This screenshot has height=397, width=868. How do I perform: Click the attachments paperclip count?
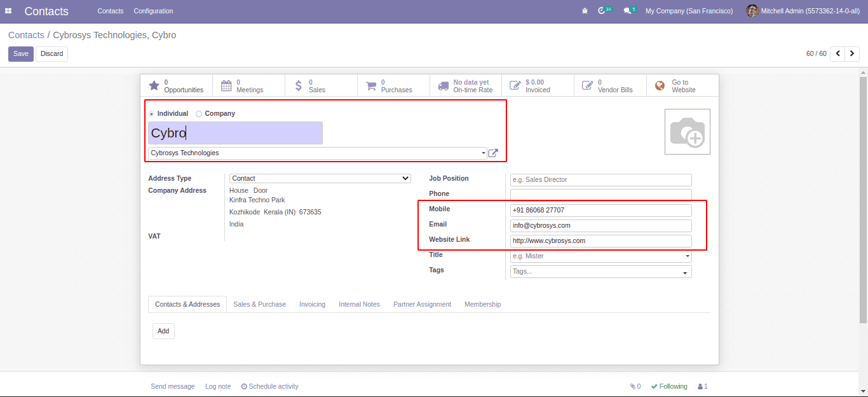click(x=635, y=386)
